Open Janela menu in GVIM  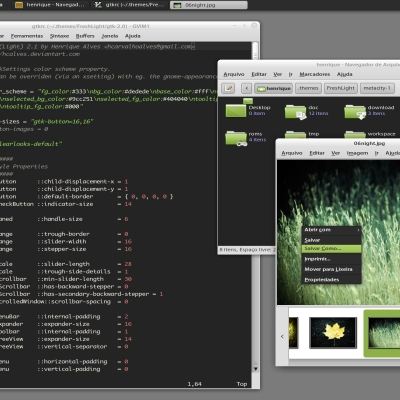coord(110,36)
